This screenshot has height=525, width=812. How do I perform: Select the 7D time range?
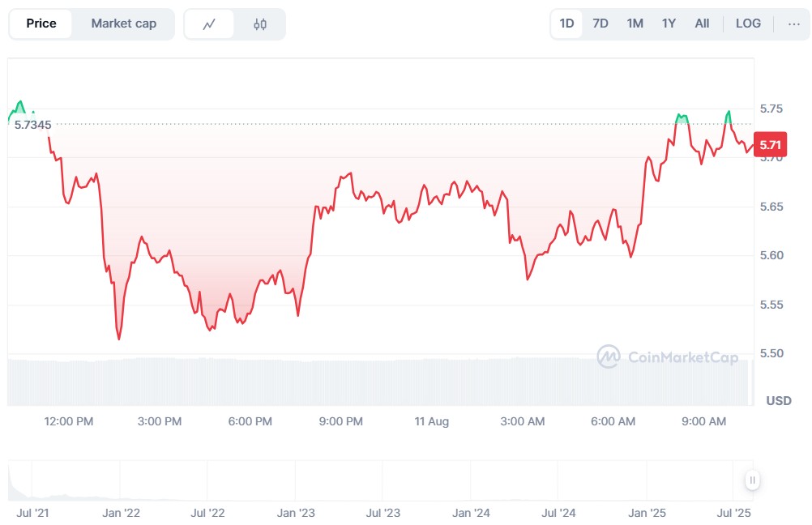tap(600, 23)
